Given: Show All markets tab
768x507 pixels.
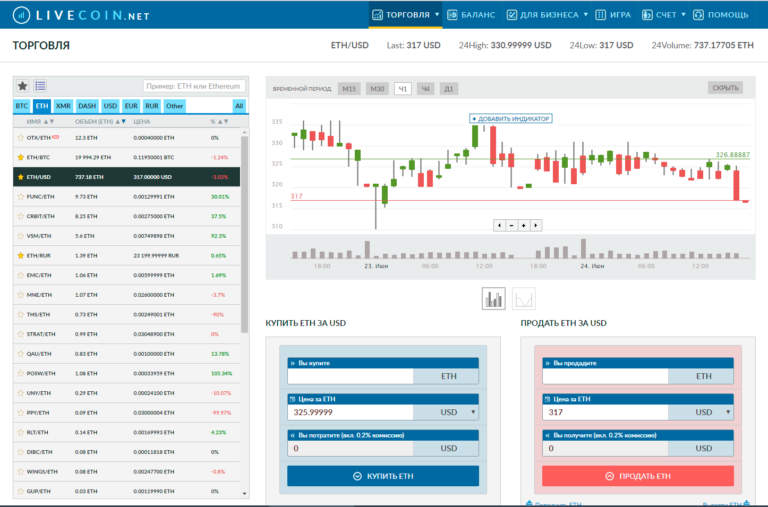Looking at the screenshot, I should point(239,106).
